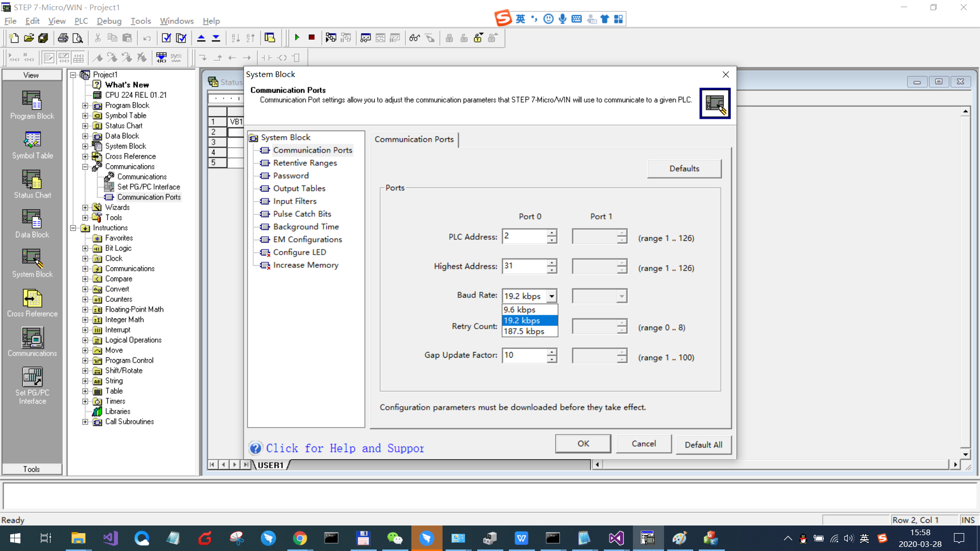Click the Tools bar at View panel bottom

pos(32,469)
